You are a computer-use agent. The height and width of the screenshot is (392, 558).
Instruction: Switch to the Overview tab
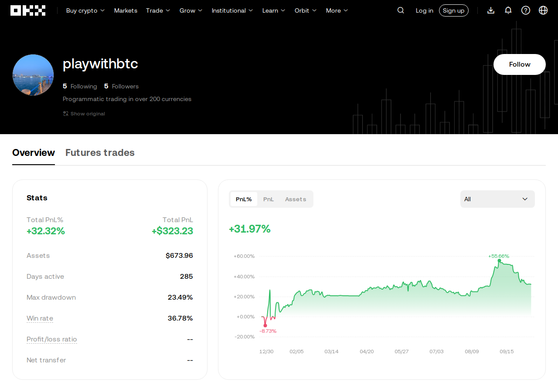(34, 153)
